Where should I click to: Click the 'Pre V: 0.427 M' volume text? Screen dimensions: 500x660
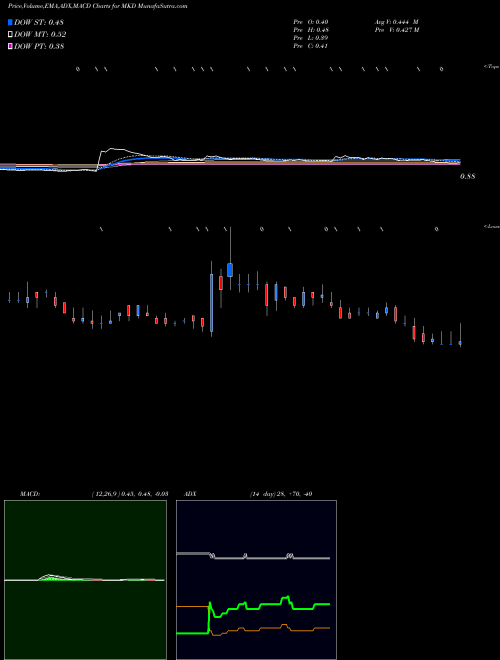pyautogui.click(x=397, y=30)
